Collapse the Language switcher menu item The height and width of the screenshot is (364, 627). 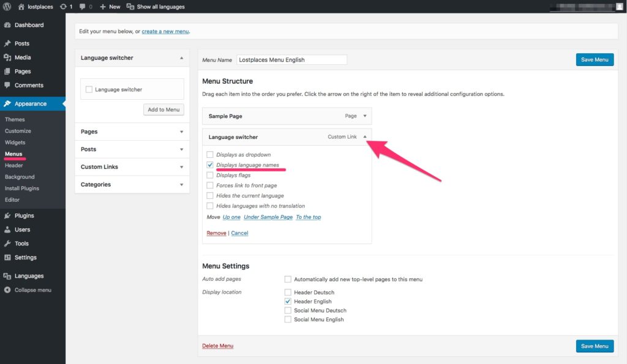[365, 136]
